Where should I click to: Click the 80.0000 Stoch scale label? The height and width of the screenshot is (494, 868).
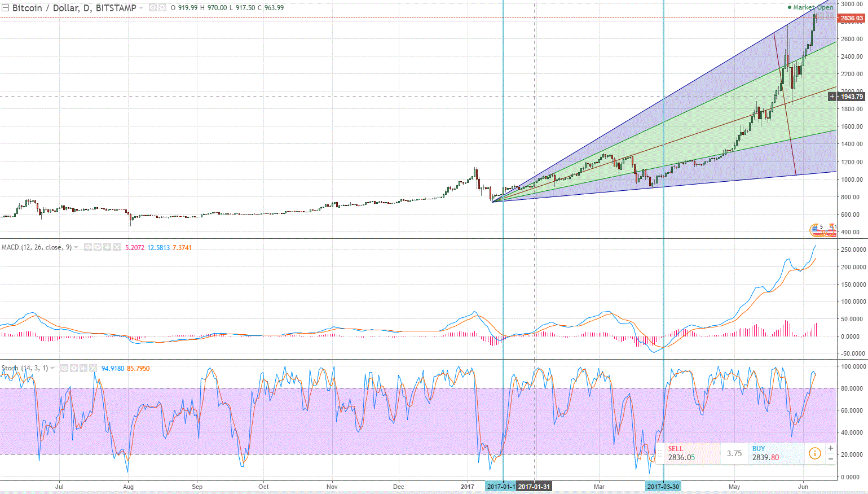(851, 388)
